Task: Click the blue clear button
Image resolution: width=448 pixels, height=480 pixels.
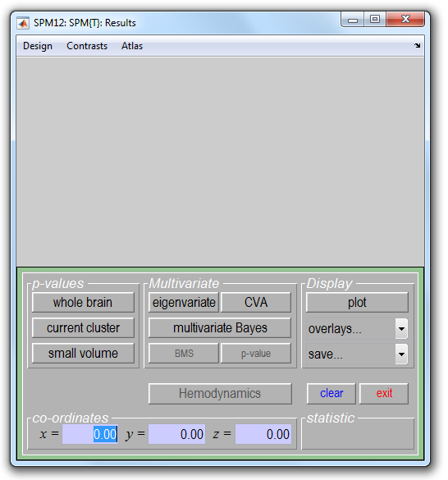Action: pos(331,393)
